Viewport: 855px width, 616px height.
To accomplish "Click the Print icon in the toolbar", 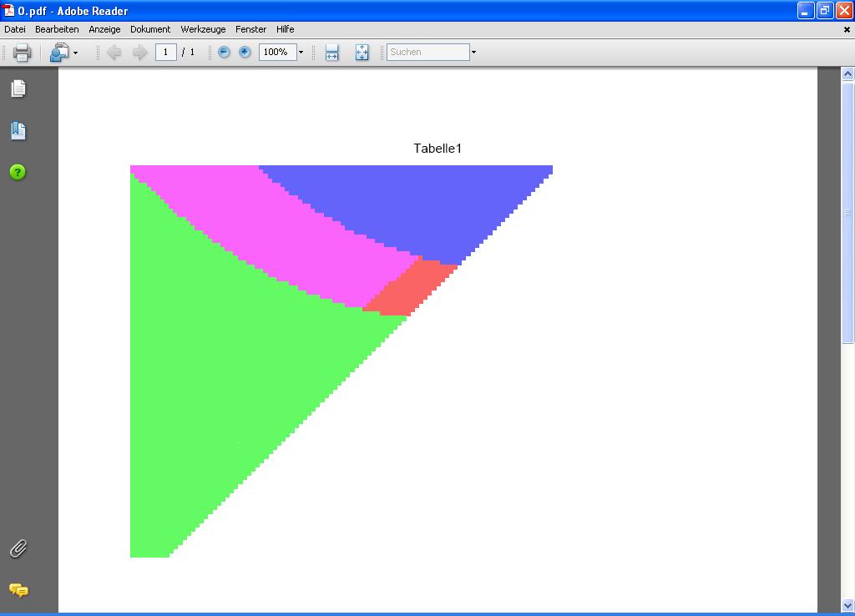I will coord(22,52).
